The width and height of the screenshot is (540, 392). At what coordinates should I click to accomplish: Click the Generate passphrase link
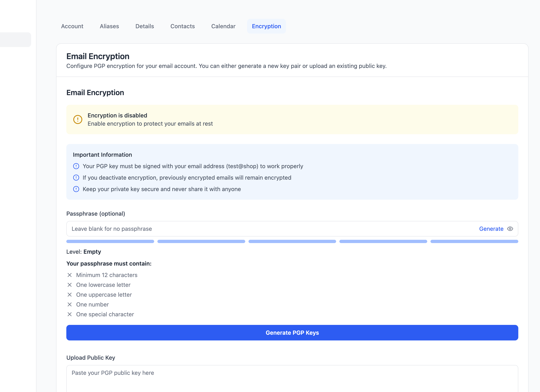tap(491, 229)
